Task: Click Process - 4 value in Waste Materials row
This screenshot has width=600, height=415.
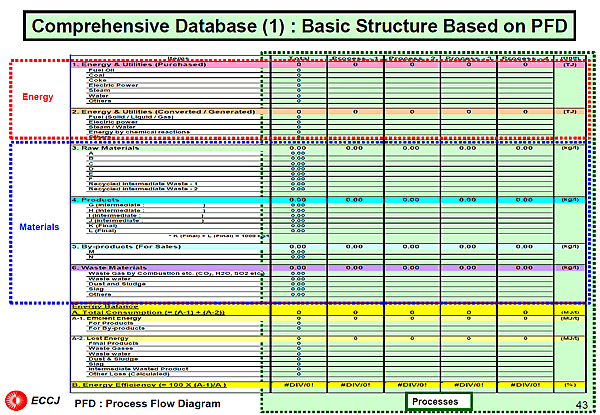Action: click(525, 268)
